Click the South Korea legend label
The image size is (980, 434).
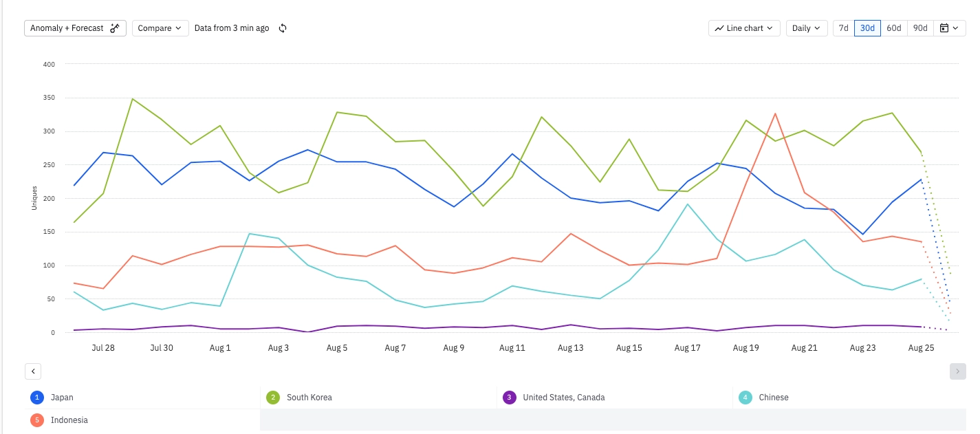309,398
